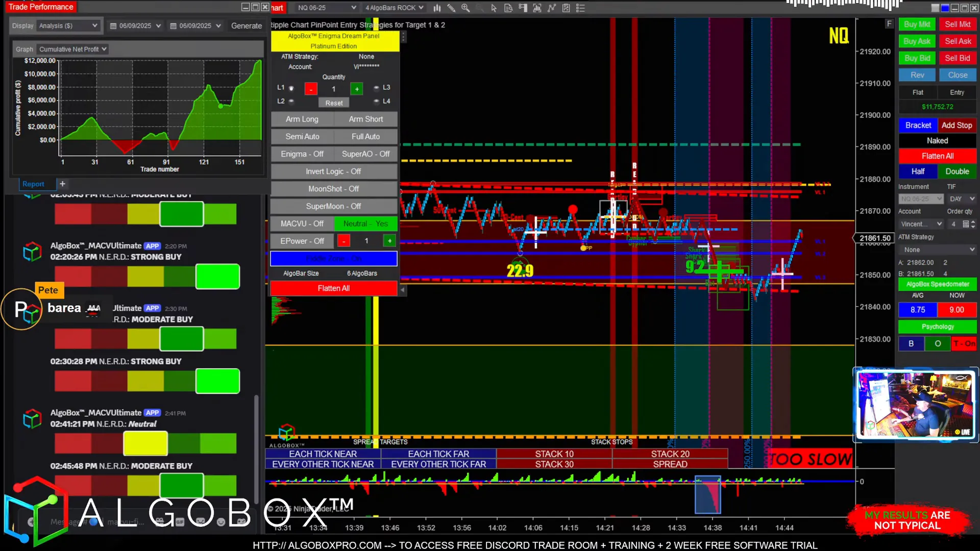Select the EACH TICK NEAR spread target
Image resolution: width=980 pixels, height=551 pixels.
point(323,454)
